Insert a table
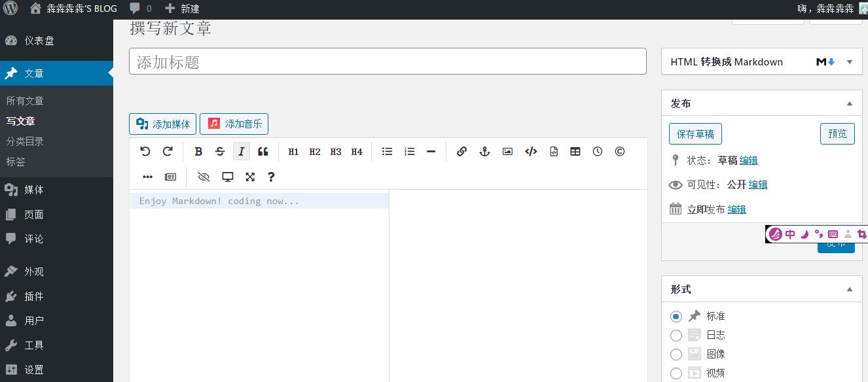The image size is (868, 382). (x=575, y=151)
